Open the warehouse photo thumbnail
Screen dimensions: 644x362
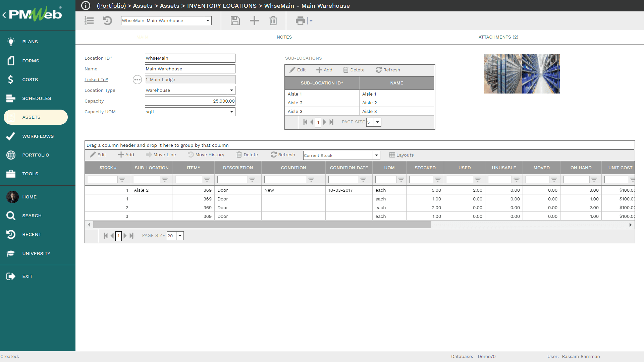(x=522, y=74)
